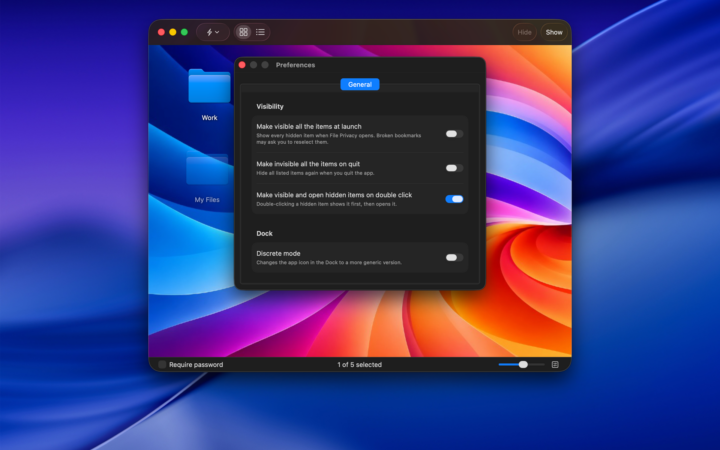The height and width of the screenshot is (450, 720).
Task: Select the General tab in Preferences
Action: pos(360,84)
